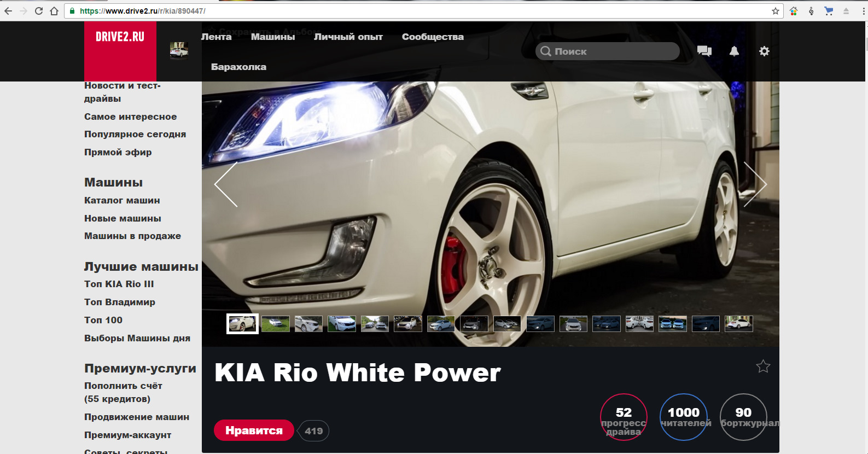Go to browser home page icon
The width and height of the screenshot is (868, 454).
click(x=54, y=11)
